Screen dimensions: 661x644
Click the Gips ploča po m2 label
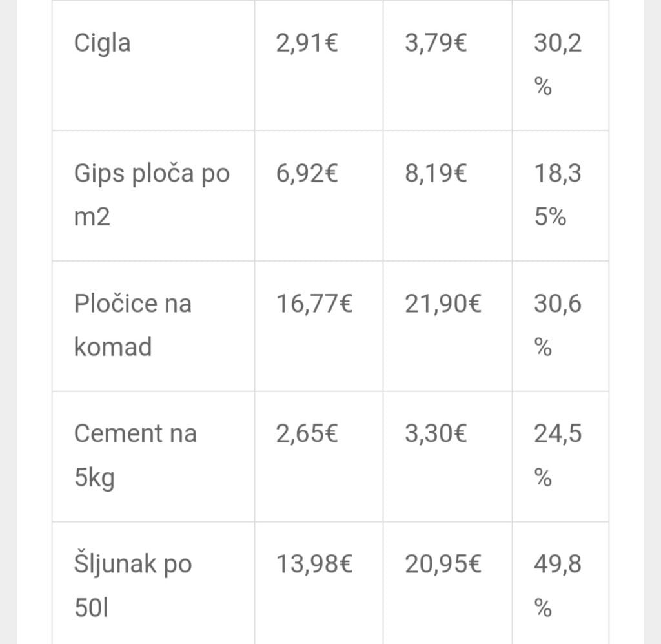pos(152,195)
